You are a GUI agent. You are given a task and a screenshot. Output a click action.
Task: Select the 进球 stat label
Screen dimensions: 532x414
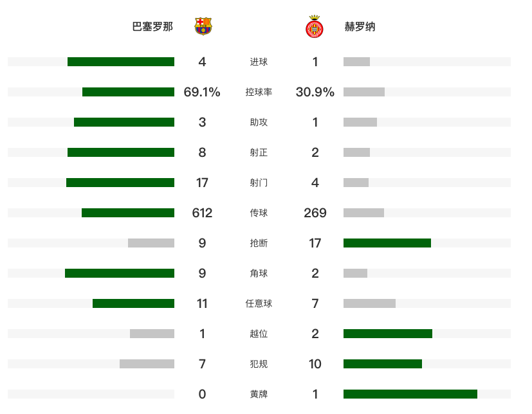tap(259, 62)
